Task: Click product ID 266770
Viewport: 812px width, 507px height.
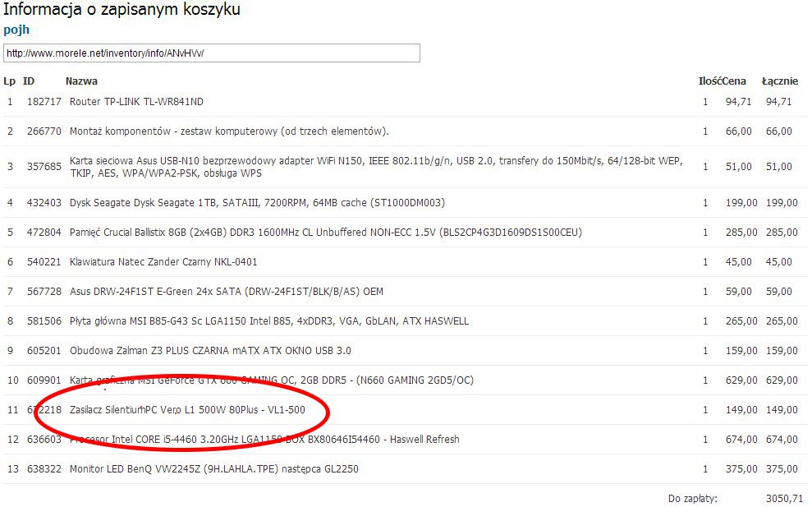Action: point(44,131)
